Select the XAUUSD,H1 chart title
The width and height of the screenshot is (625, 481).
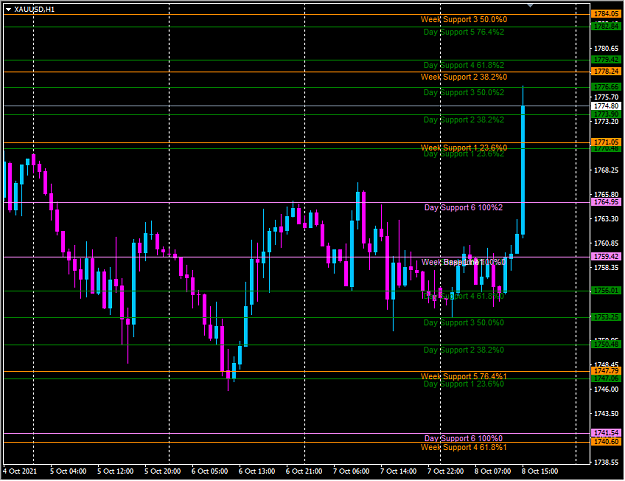[x=34, y=9]
